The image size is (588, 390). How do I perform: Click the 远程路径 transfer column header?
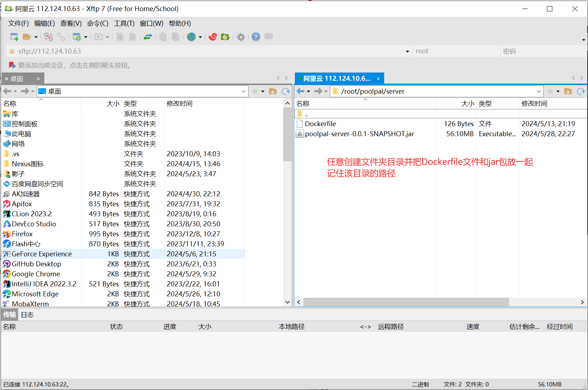tap(421, 326)
